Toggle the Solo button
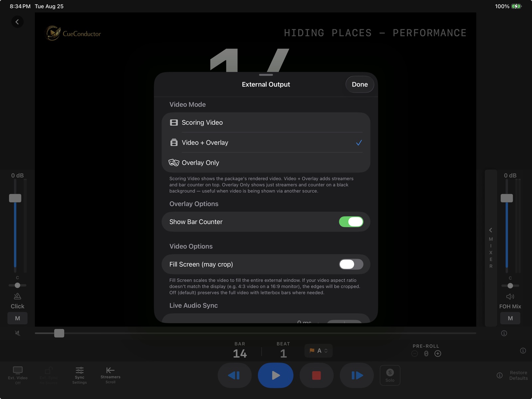The image size is (532, 399). (390, 375)
